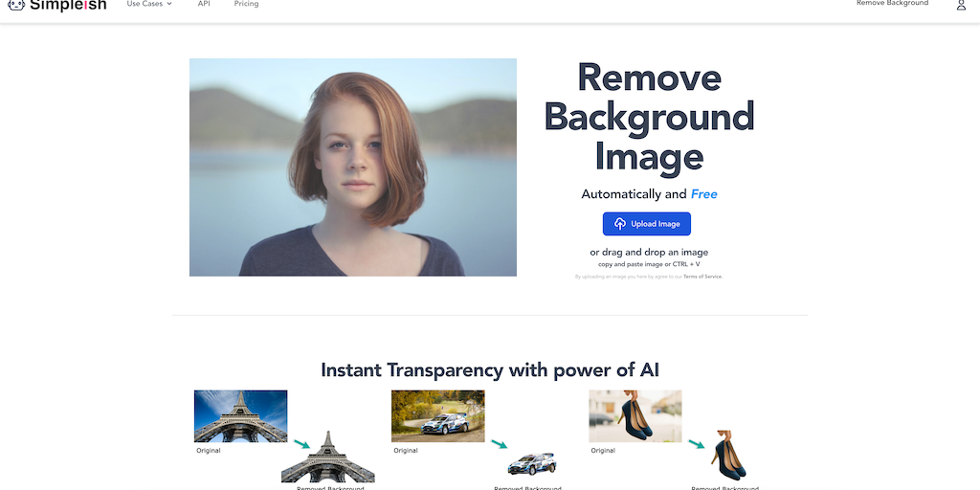This screenshot has height=490, width=980.
Task: Select the original rally car thumbnail
Action: click(x=438, y=416)
